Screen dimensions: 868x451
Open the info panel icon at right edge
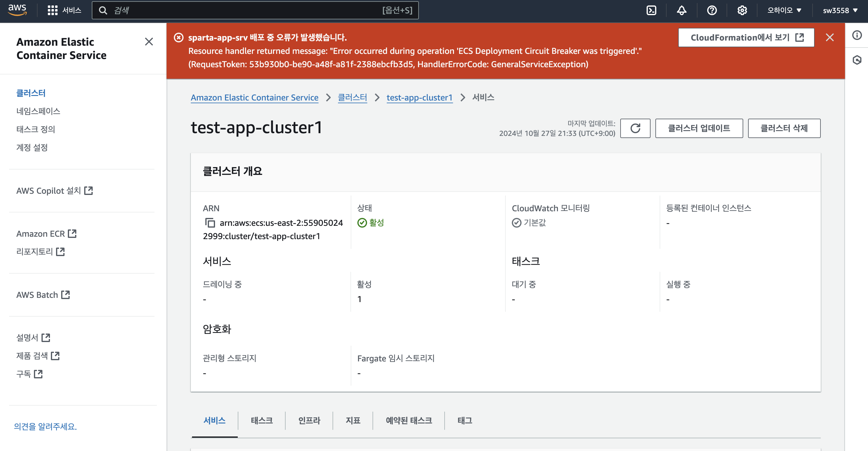(x=857, y=35)
